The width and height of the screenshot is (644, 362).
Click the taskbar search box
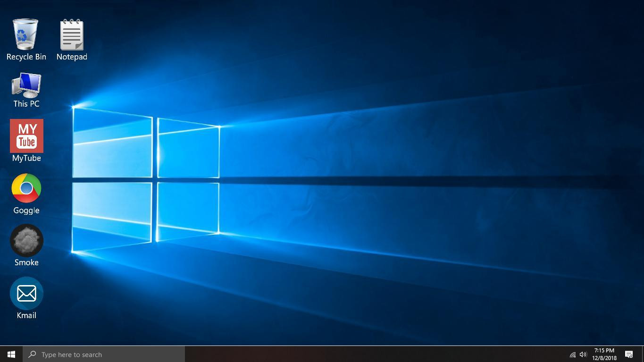[104, 354]
